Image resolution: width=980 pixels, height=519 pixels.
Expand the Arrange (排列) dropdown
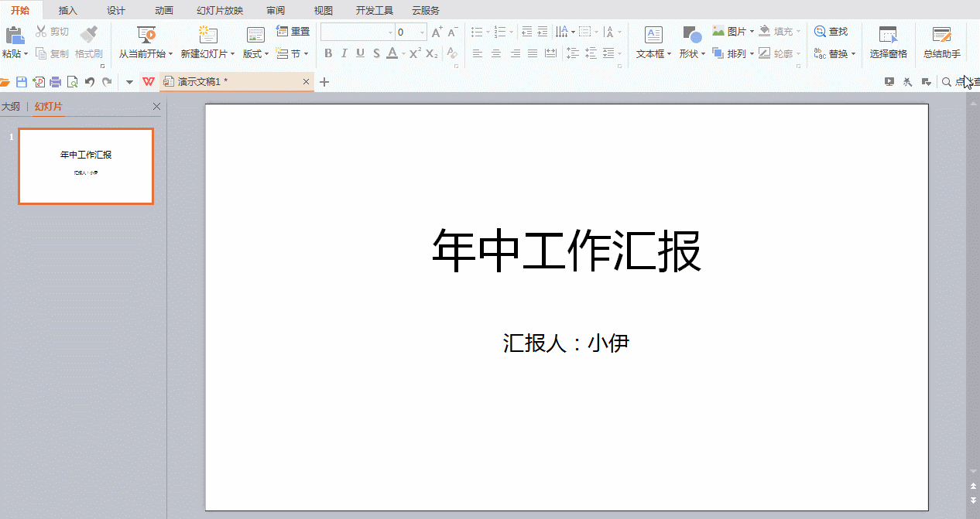coord(752,54)
